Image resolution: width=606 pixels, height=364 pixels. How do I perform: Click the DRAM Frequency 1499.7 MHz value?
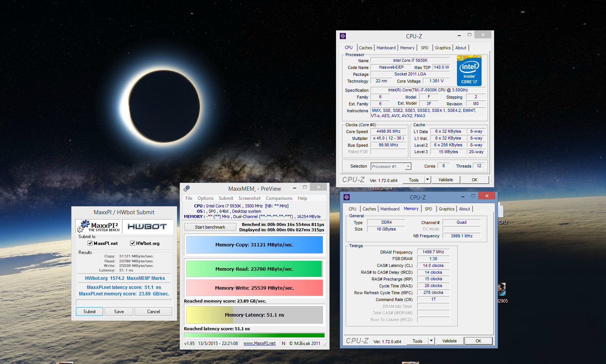click(x=433, y=252)
